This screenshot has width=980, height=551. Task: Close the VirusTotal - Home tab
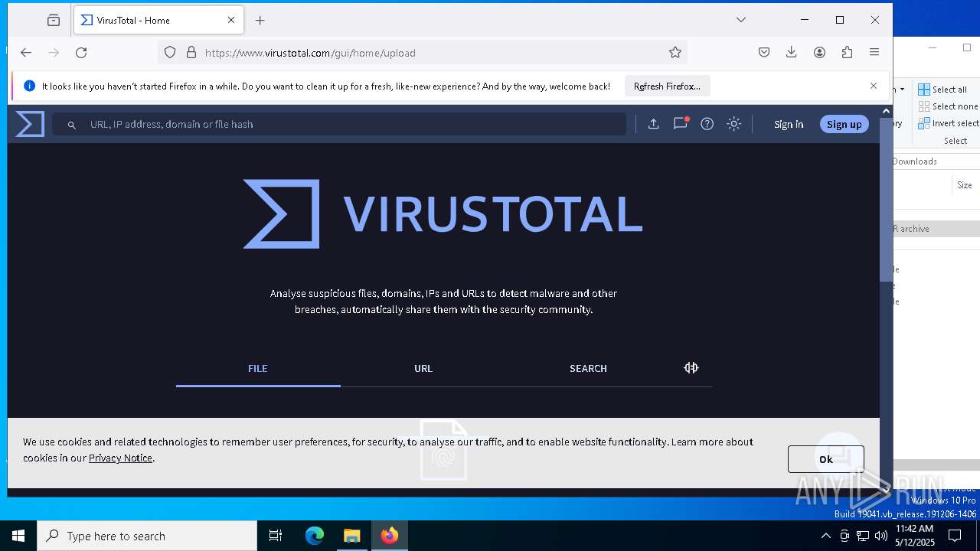(x=231, y=21)
